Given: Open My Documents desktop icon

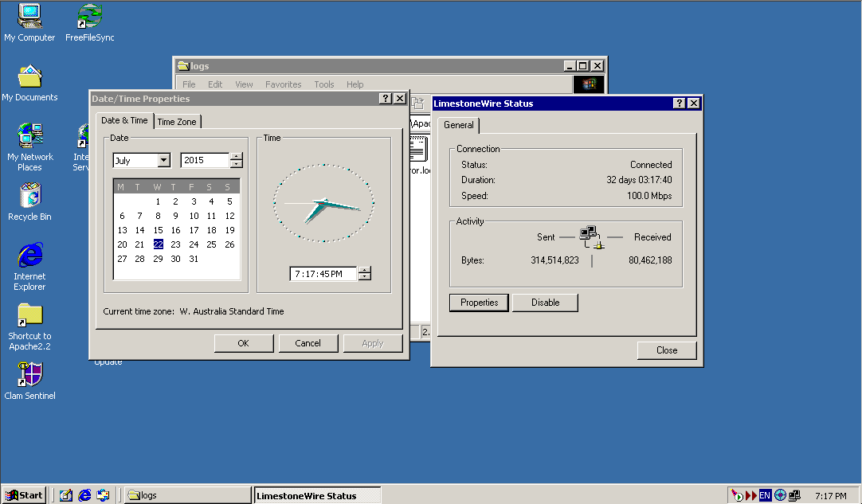Looking at the screenshot, I should [x=29, y=83].
